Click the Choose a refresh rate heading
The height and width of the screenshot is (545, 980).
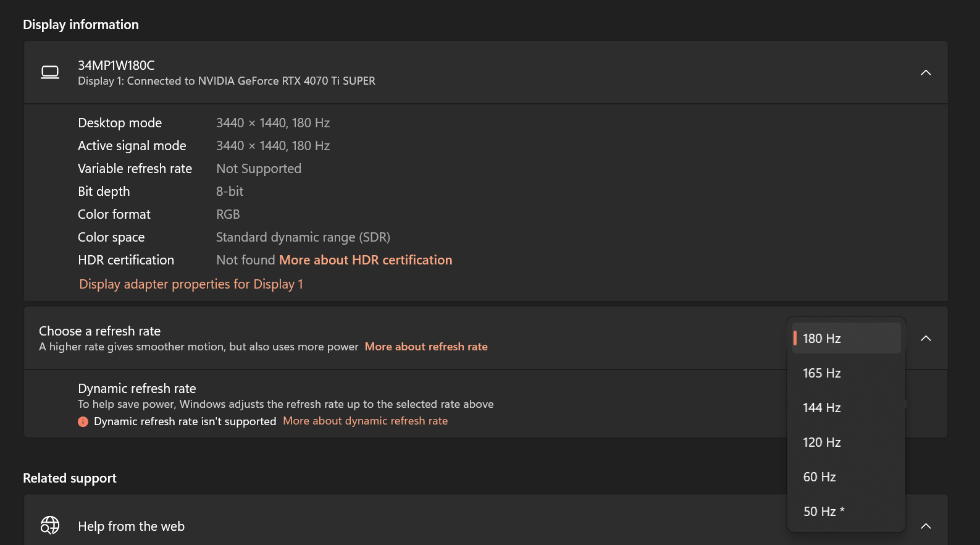tap(99, 331)
